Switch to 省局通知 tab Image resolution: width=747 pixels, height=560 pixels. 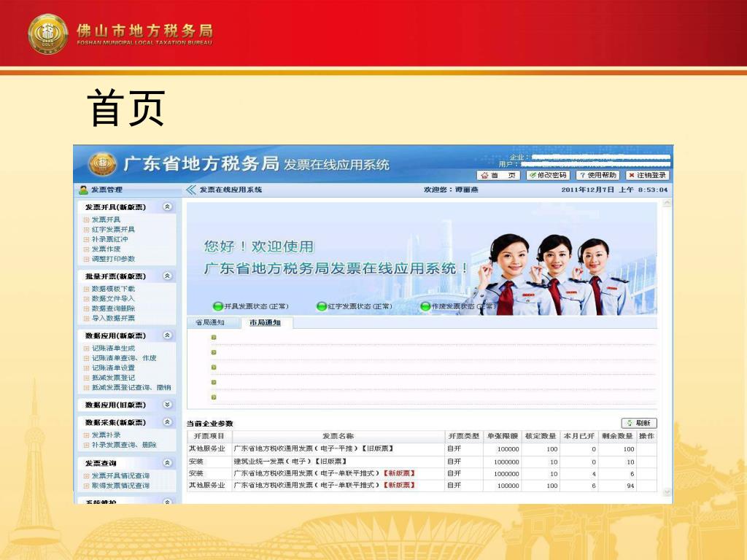tap(210, 322)
